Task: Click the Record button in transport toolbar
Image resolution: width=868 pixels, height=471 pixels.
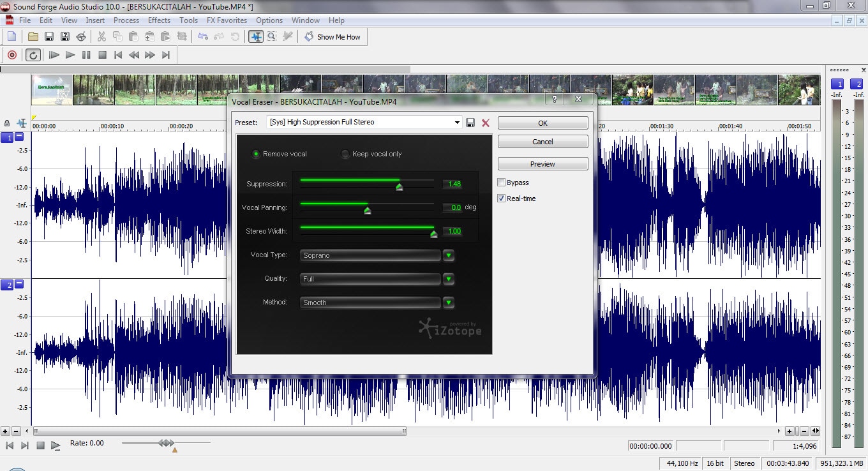Action: pyautogui.click(x=11, y=55)
